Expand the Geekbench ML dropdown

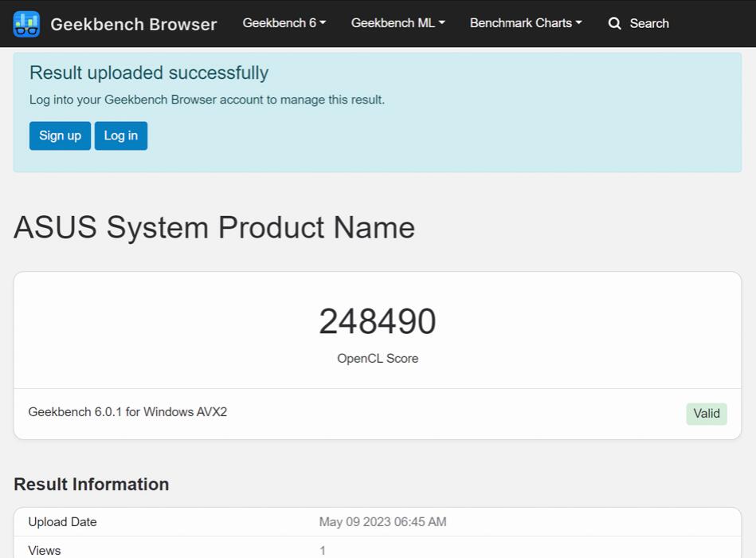coord(398,23)
